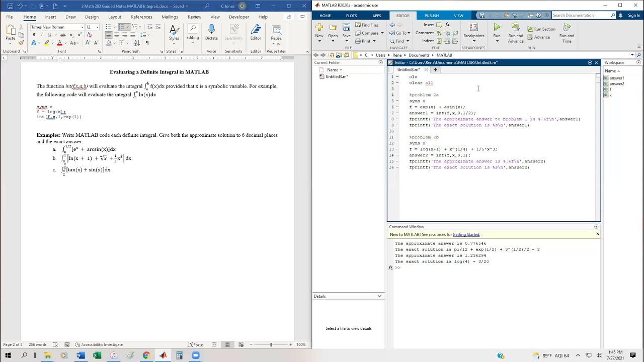Switch to the References tab in Word
644x362 pixels.
click(x=141, y=17)
